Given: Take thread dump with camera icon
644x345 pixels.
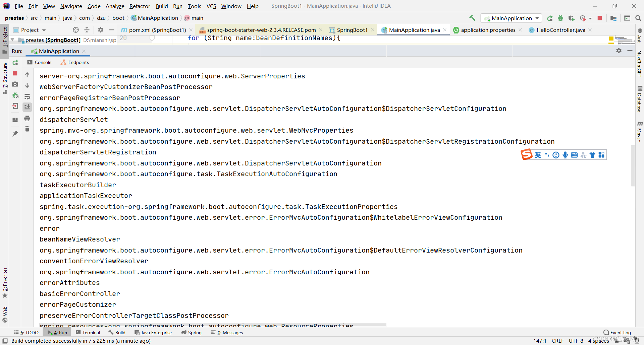Looking at the screenshot, I should pos(15,84).
